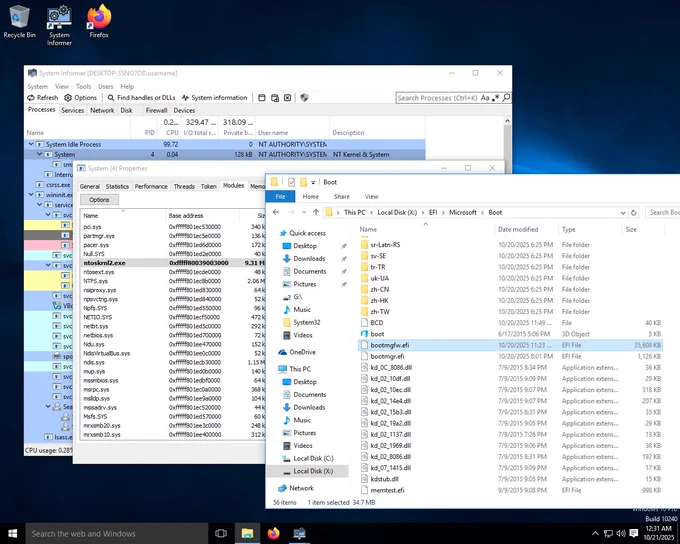Select the kdstub.dll file
The image size is (680, 544).
511,479
